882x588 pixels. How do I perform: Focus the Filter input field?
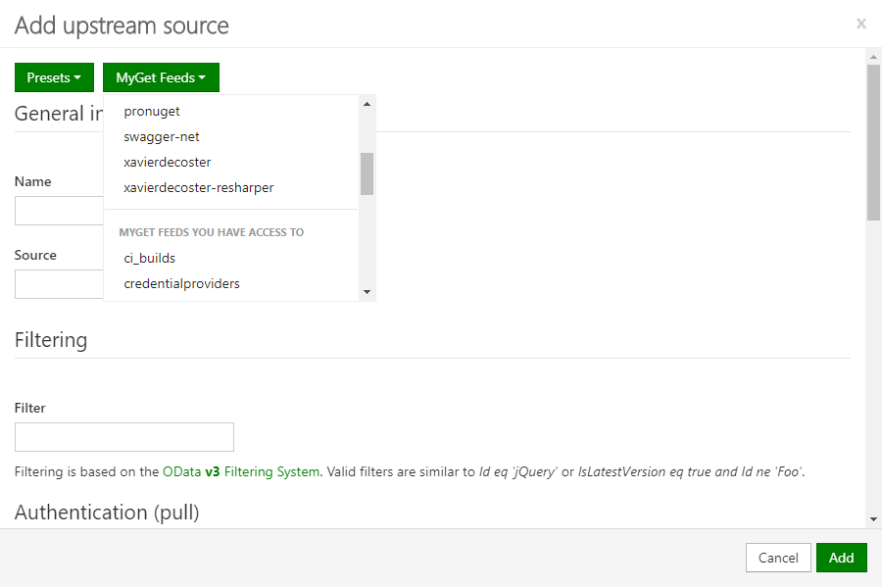click(x=124, y=437)
